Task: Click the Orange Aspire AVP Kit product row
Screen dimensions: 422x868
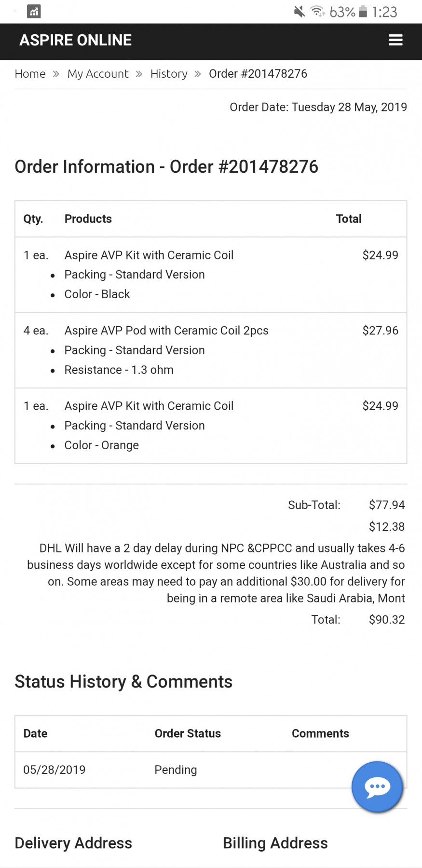Action: (x=211, y=426)
